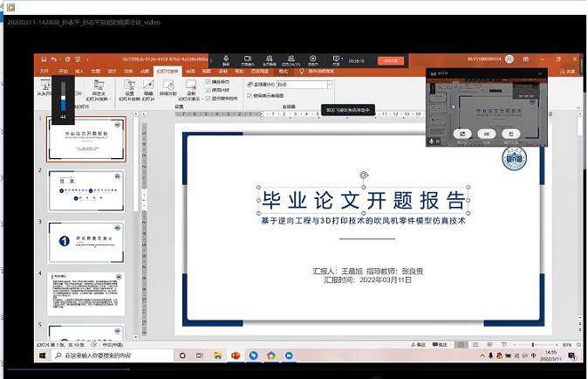Click the ribbon display options icon
Viewport: 588px width, 379px height.
tap(526, 59)
